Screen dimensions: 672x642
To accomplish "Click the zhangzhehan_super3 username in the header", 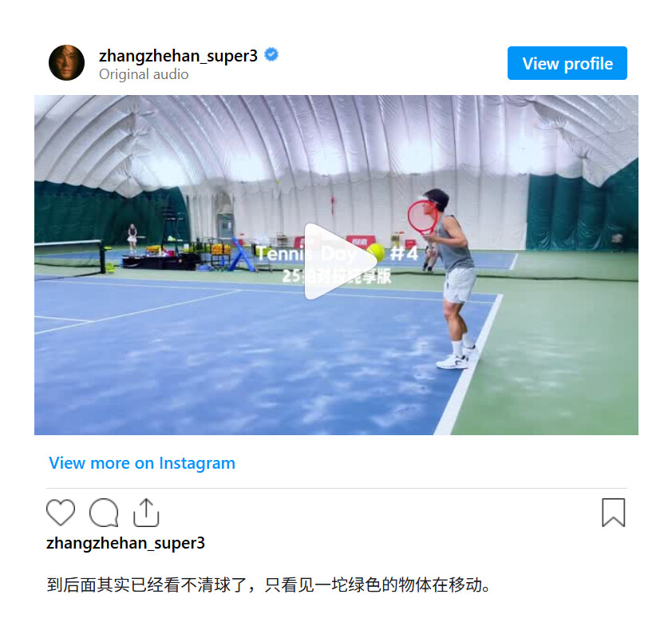I will tap(178, 56).
